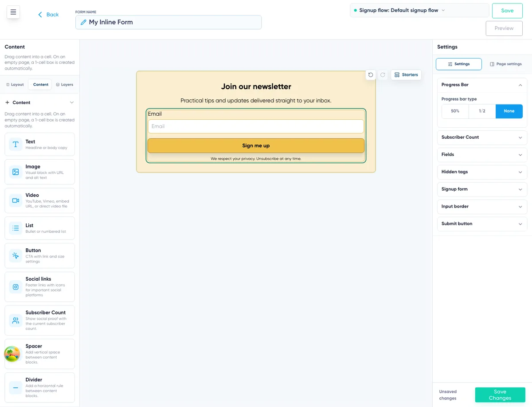The height and width of the screenshot is (407, 532).
Task: Open the Starters templates button
Action: pos(406,75)
